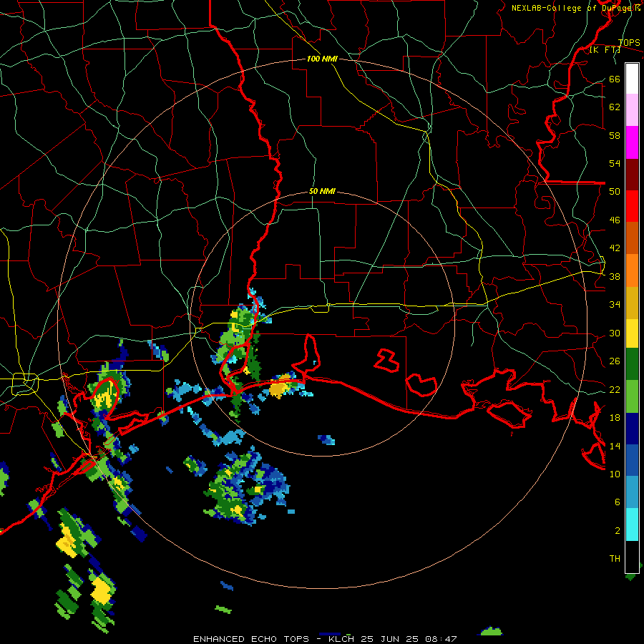Click the legend value '26'
644x644 pixels.
[x=615, y=361]
